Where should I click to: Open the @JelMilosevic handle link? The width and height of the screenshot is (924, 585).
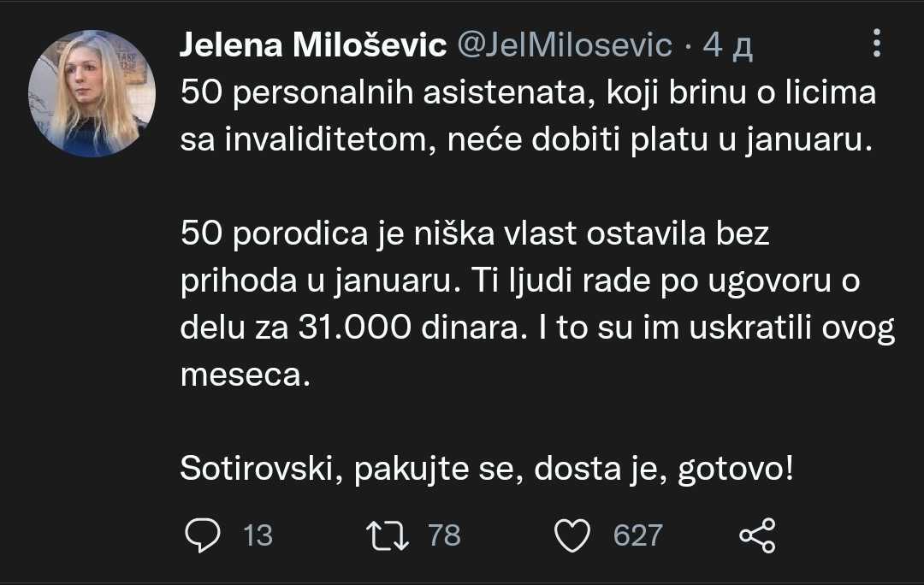click(565, 45)
